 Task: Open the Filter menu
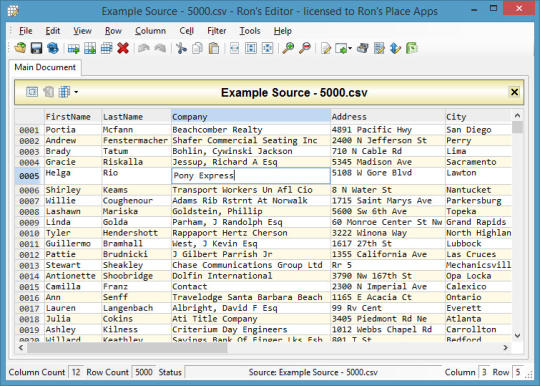click(217, 31)
